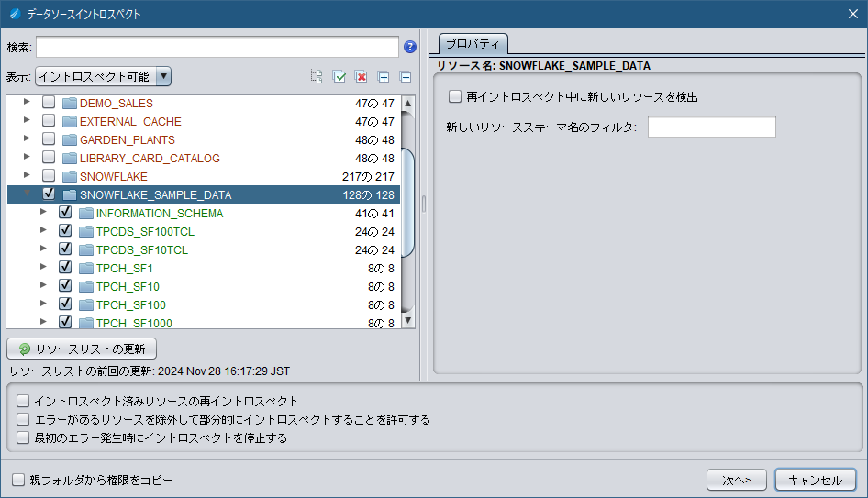
Task: Click the LIBRARY_CARD_CATALOG folder icon
Action: (x=70, y=159)
